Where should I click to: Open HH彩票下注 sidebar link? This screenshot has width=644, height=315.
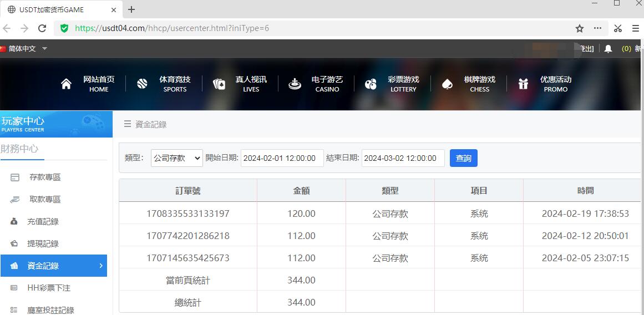point(49,288)
